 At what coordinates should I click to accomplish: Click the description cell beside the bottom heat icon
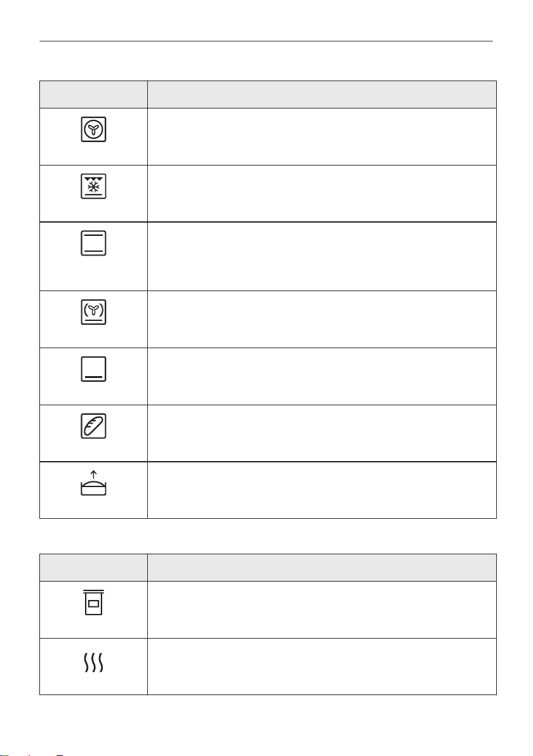pos(322,376)
